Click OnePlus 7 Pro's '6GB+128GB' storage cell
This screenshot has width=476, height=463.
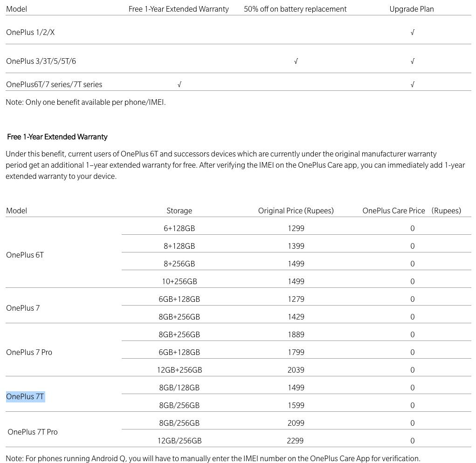pos(179,352)
